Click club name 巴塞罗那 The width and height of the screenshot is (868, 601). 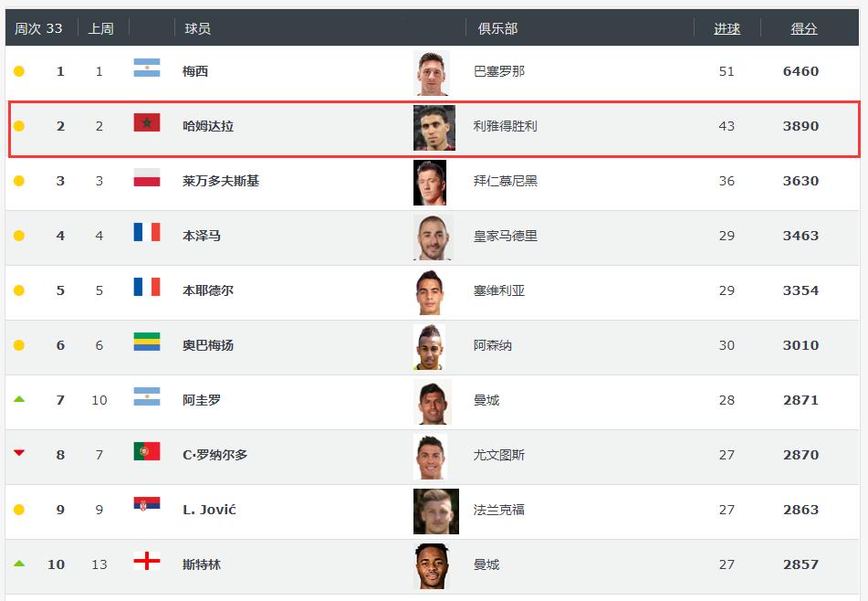[x=499, y=71]
